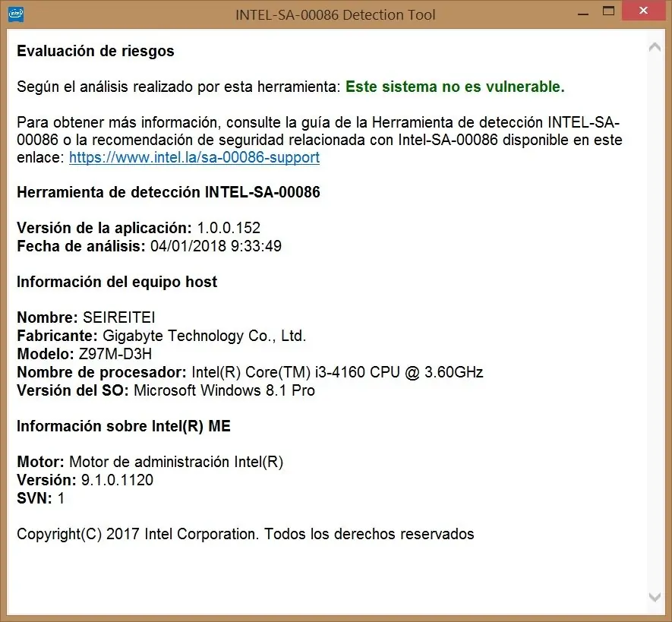
Task: Maximize the Detection Tool window
Action: coord(608,11)
